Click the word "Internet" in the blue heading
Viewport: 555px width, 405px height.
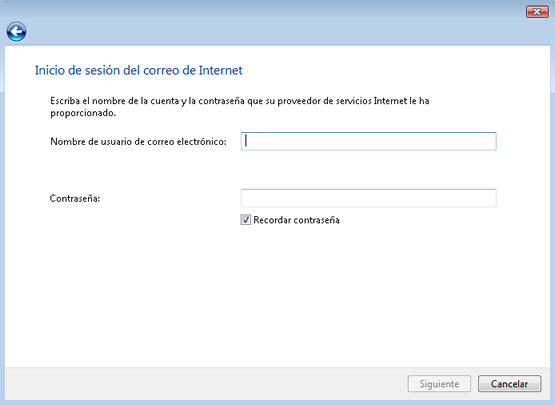(x=221, y=70)
